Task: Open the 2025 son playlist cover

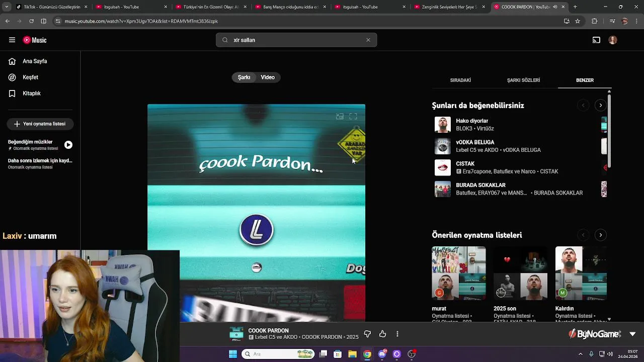Action: coord(520,273)
